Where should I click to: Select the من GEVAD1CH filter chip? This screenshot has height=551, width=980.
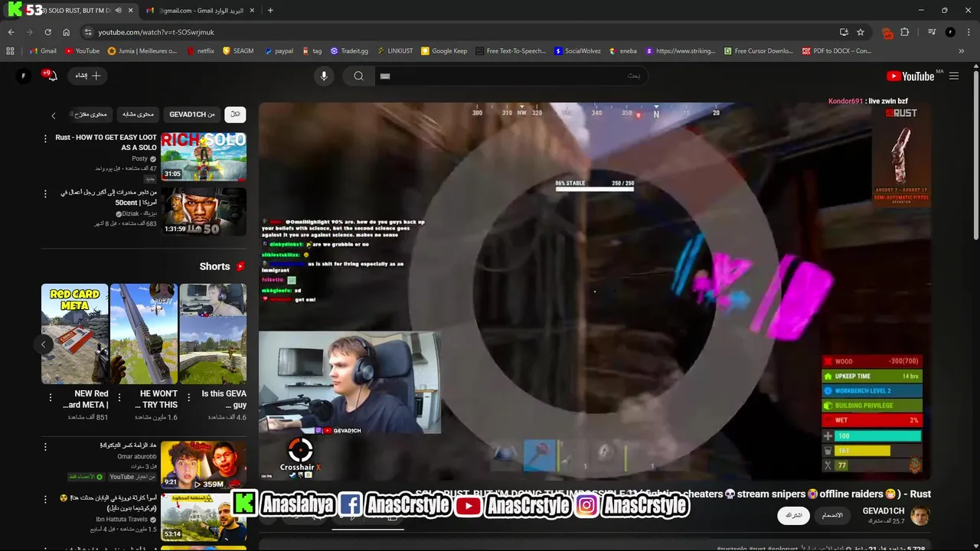click(x=192, y=114)
